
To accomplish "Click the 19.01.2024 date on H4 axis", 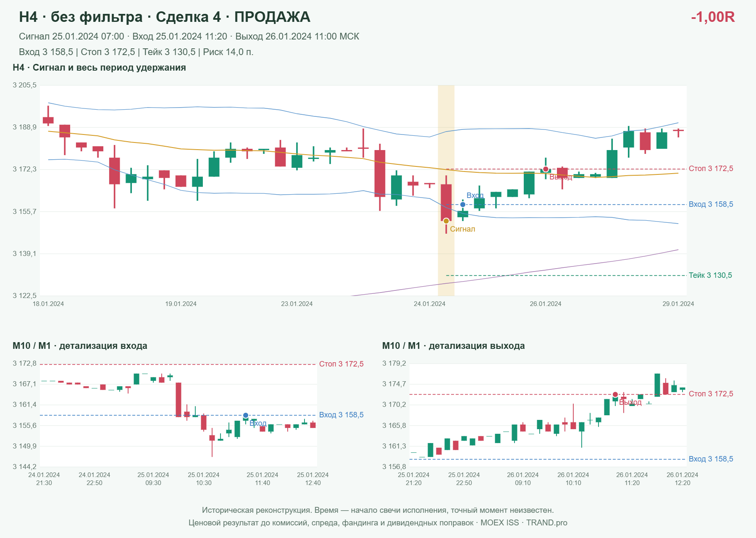I will (181, 304).
